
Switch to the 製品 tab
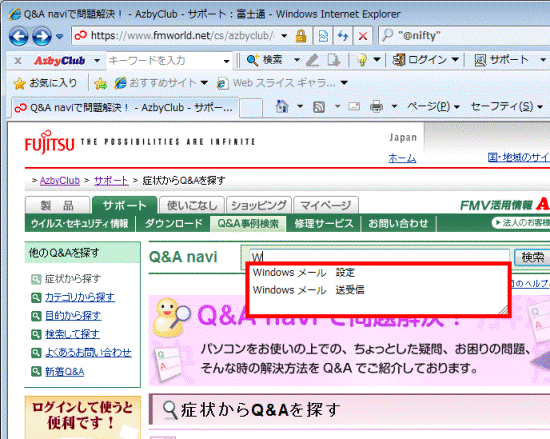[58, 205]
